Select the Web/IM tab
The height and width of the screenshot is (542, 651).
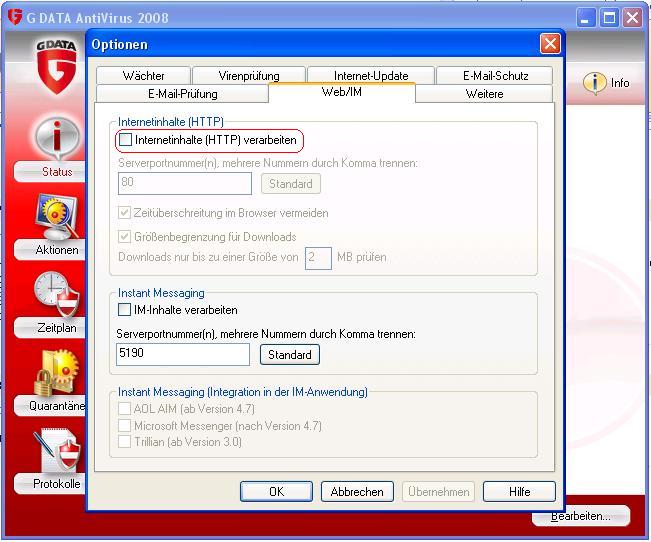click(342, 92)
